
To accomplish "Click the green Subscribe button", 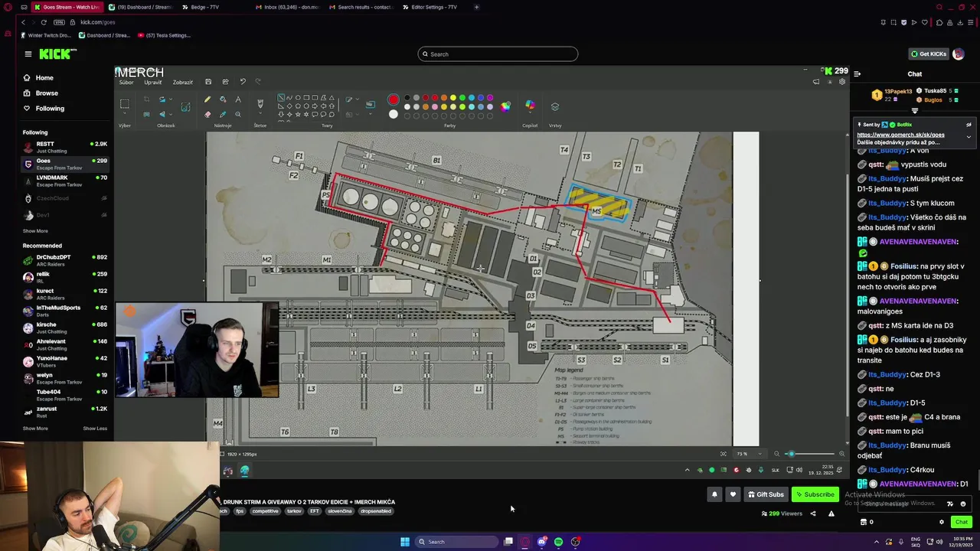I will coord(815,494).
